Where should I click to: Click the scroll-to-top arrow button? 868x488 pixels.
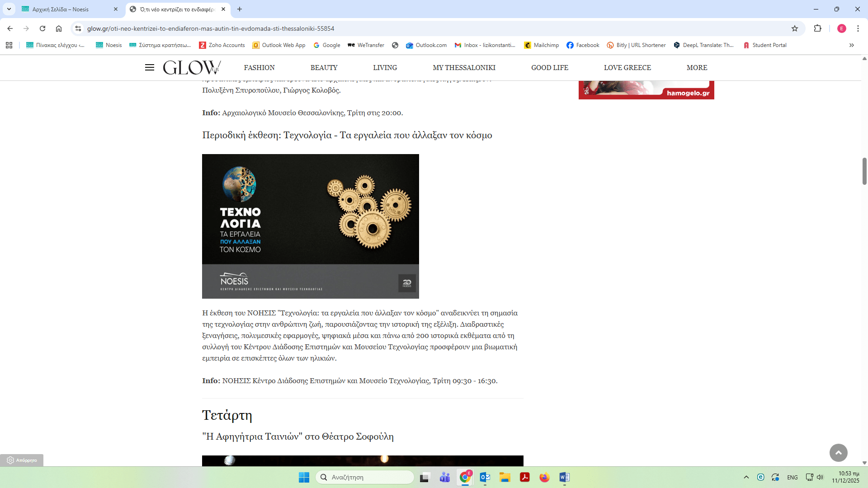tap(838, 452)
